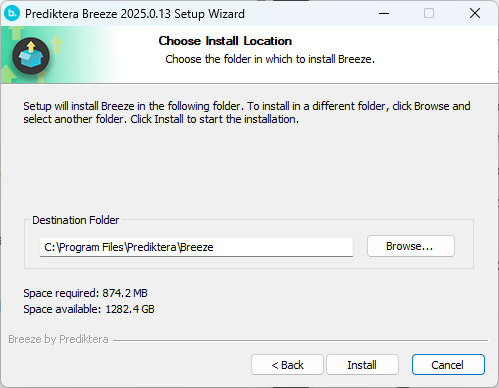Click the 'Choose the folder' subtitle text
Image resolution: width=499 pixels, height=388 pixels.
point(270,59)
